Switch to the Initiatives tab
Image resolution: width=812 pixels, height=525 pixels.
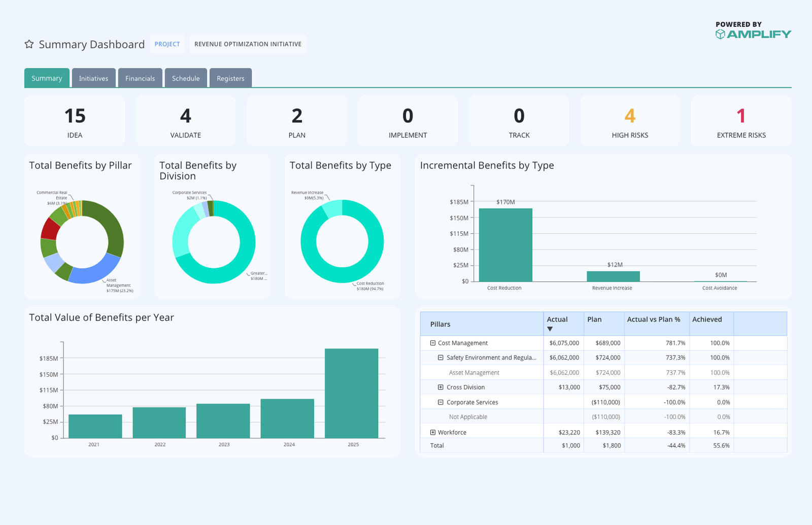pyautogui.click(x=93, y=78)
